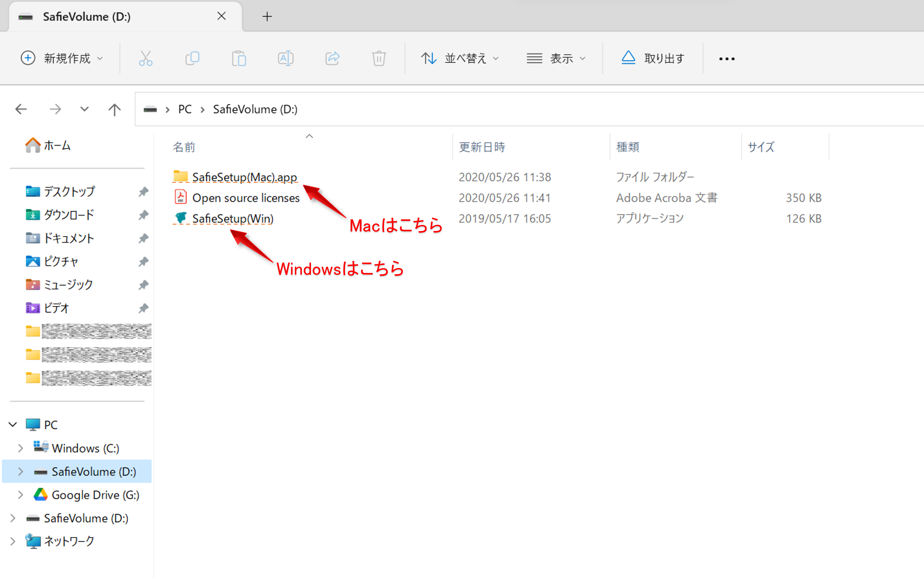Unpin デスクトップ via its pin icon
The width and height of the screenshot is (924, 578).
pos(143,192)
